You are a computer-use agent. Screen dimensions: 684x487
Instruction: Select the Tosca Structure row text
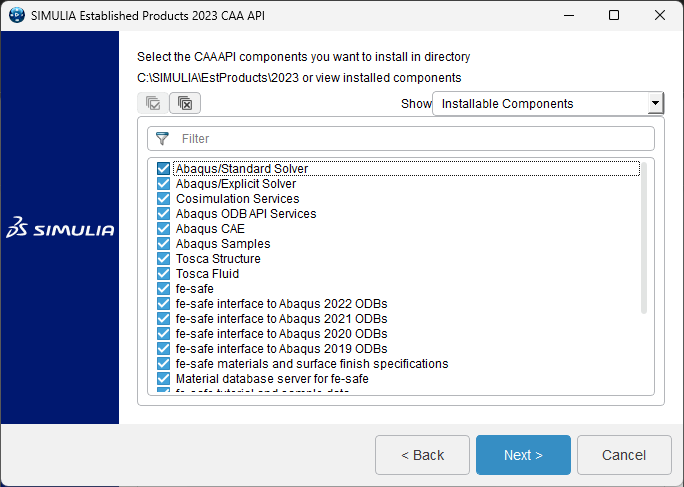pyautogui.click(x=218, y=259)
